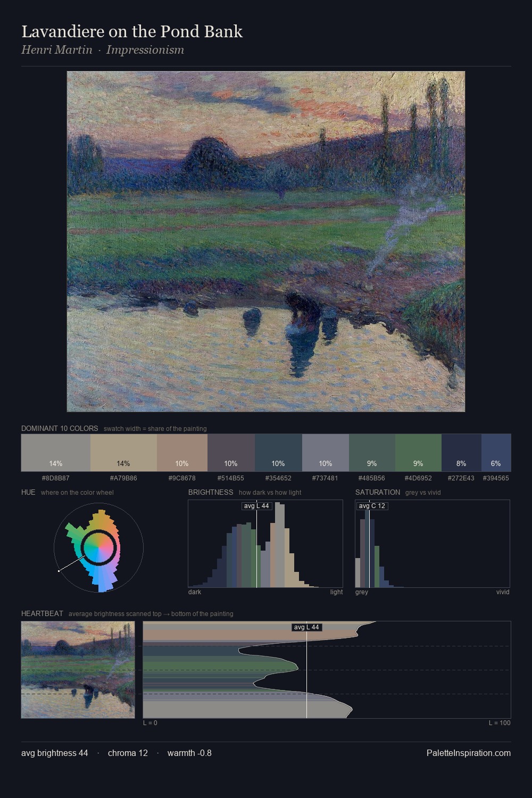Pick the #9C8678 brown swatch

(182, 453)
